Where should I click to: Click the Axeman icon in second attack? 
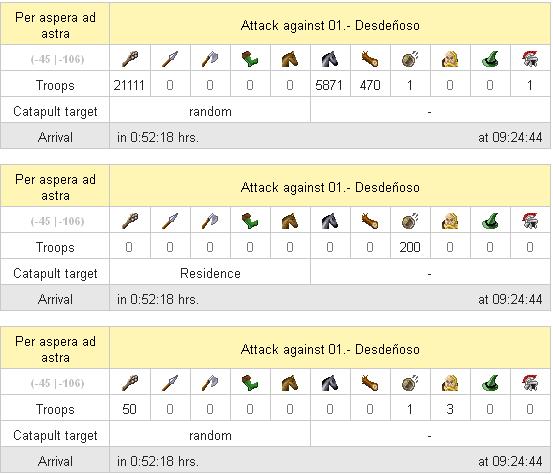[210, 221]
